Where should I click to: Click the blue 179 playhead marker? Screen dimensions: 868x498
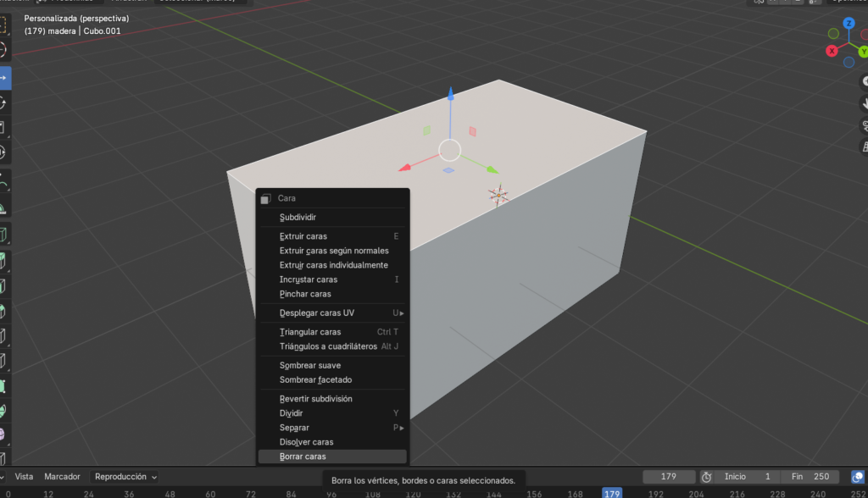pyautogui.click(x=612, y=494)
